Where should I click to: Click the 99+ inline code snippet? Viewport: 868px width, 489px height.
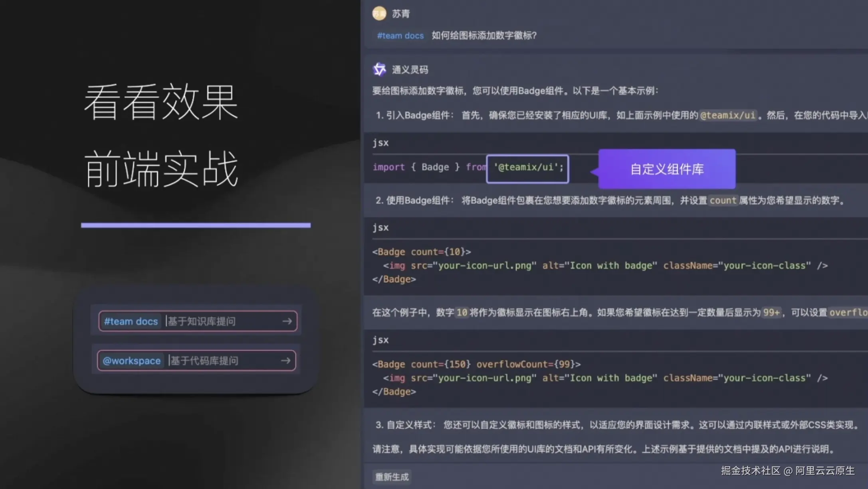coord(771,312)
